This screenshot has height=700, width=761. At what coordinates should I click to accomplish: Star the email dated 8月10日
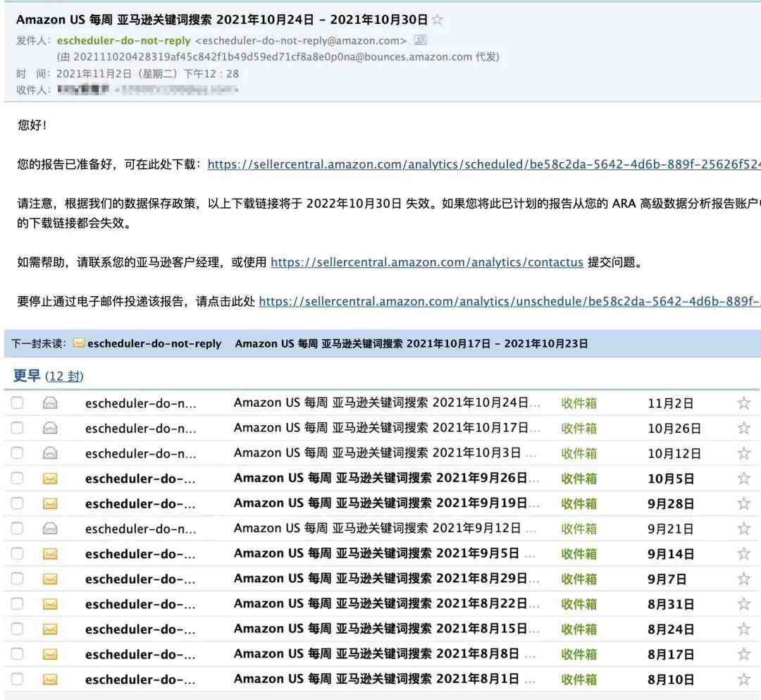(x=743, y=680)
